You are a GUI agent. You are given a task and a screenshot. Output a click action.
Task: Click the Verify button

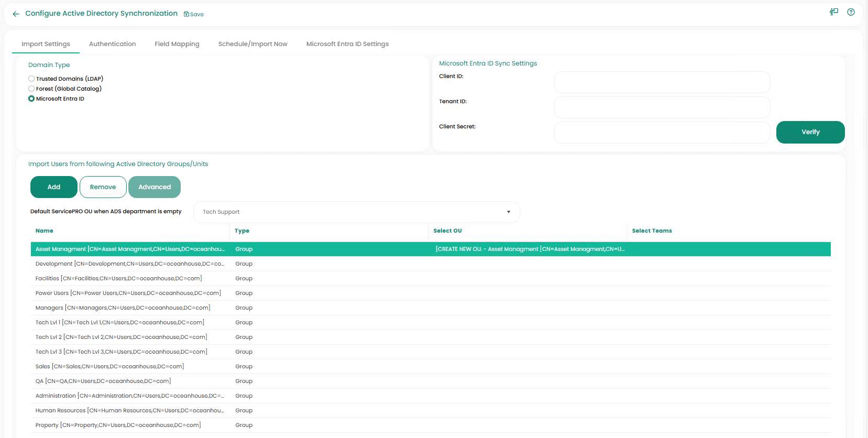pyautogui.click(x=810, y=132)
